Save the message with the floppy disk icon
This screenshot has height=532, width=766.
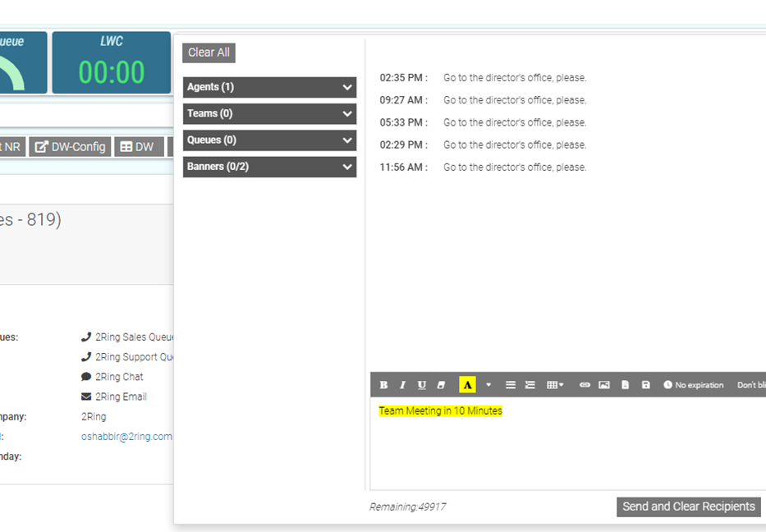coord(646,385)
